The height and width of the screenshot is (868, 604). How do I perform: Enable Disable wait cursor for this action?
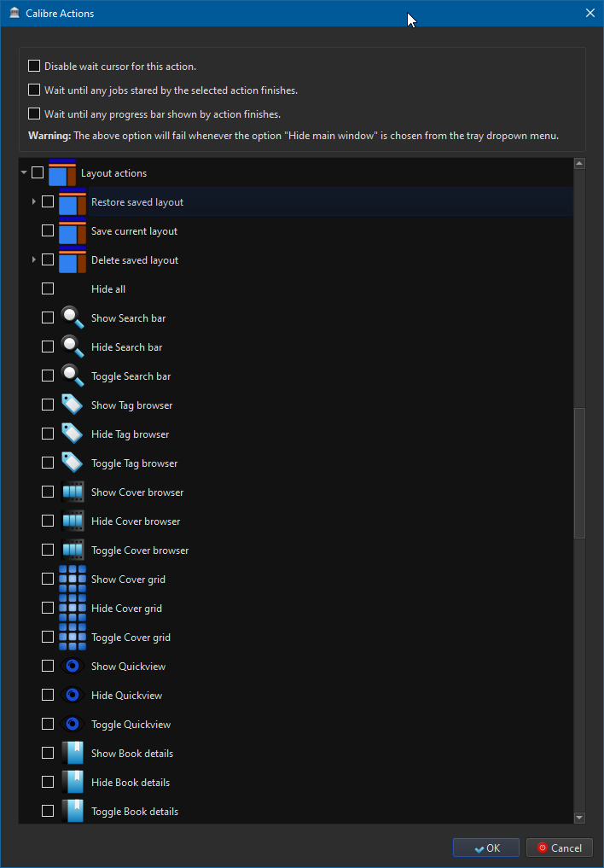[x=34, y=66]
